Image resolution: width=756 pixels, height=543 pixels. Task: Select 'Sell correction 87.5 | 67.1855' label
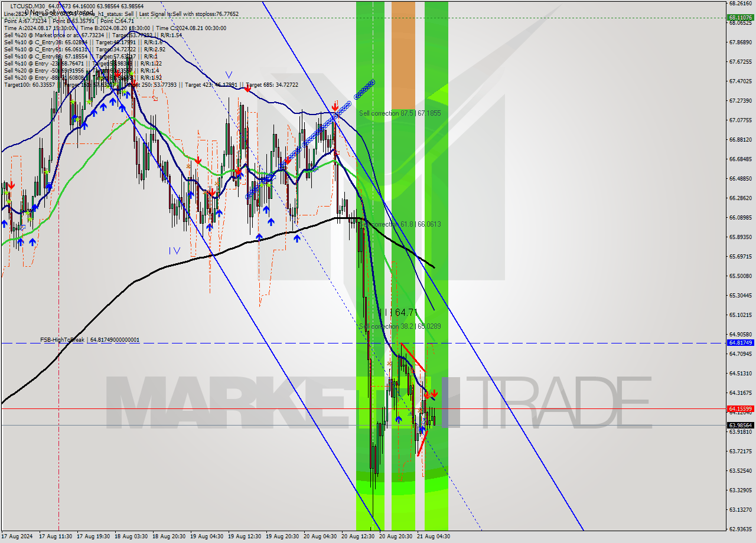coord(400,113)
